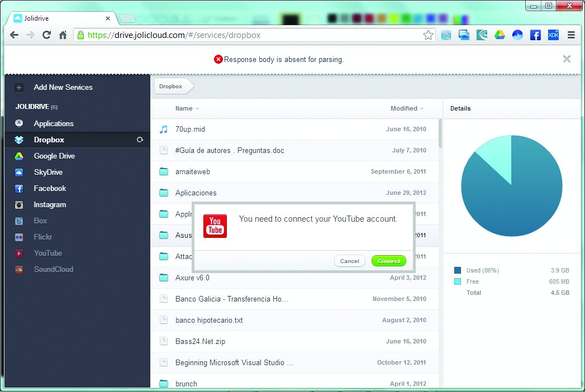Screen dimensions: 585x392
Task: Click the browser back arrow
Action: tap(14, 35)
